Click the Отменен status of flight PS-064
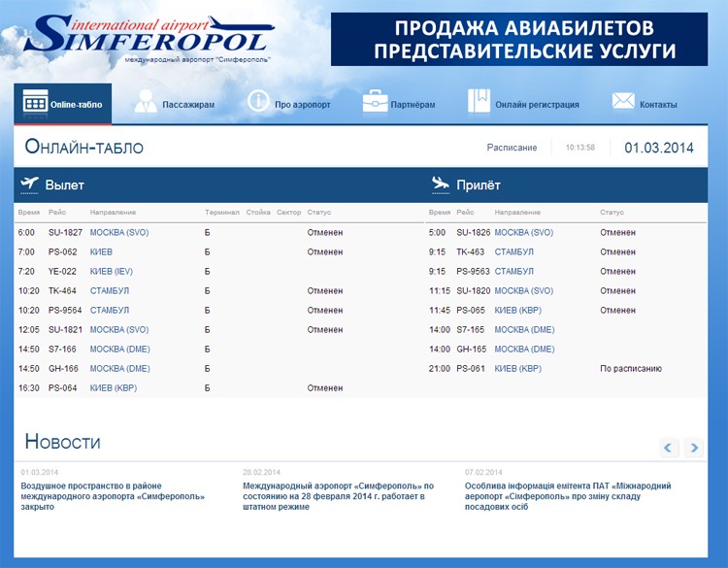Viewport: 728px width, 568px height. point(325,388)
